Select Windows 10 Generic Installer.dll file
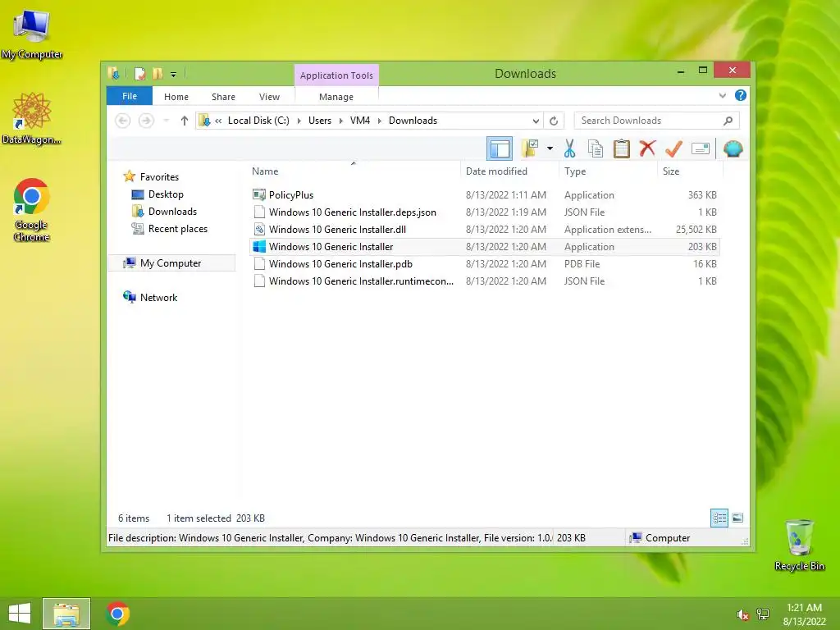840x630 pixels. [484, 230]
